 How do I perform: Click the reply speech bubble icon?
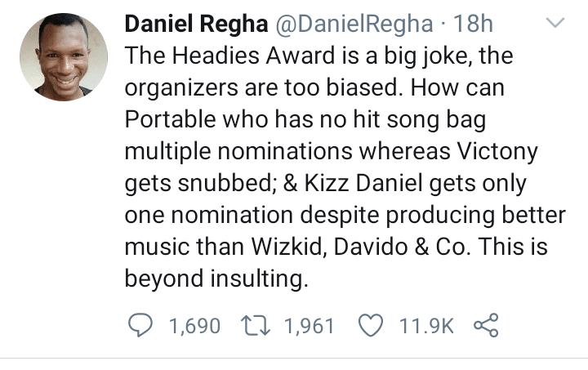click(142, 326)
